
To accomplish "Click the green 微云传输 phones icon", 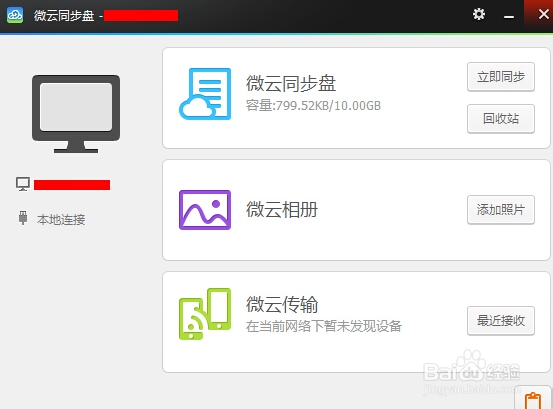I will [x=205, y=314].
